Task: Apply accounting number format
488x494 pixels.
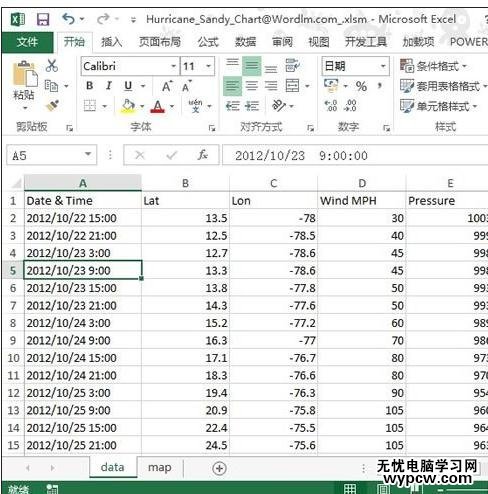Action: [331, 85]
